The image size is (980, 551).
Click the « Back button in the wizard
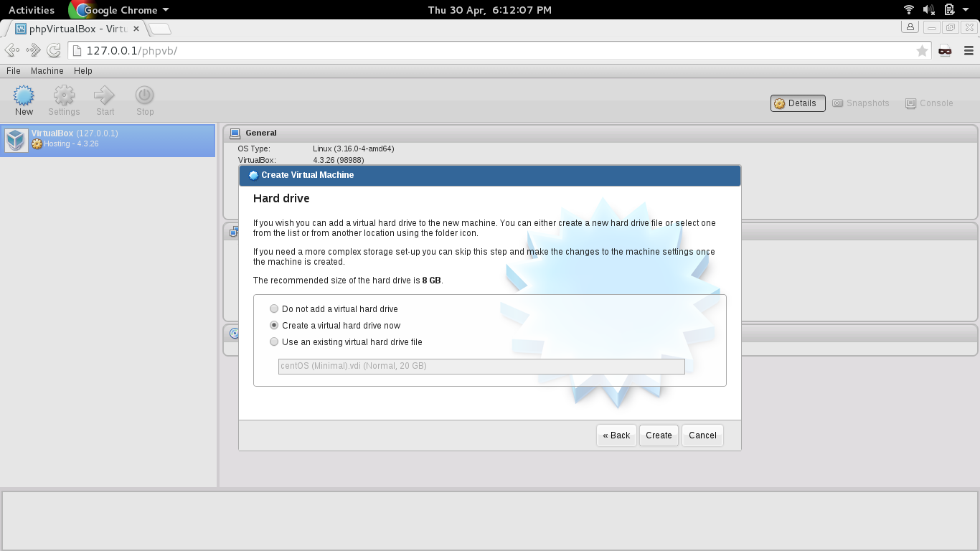pyautogui.click(x=616, y=435)
